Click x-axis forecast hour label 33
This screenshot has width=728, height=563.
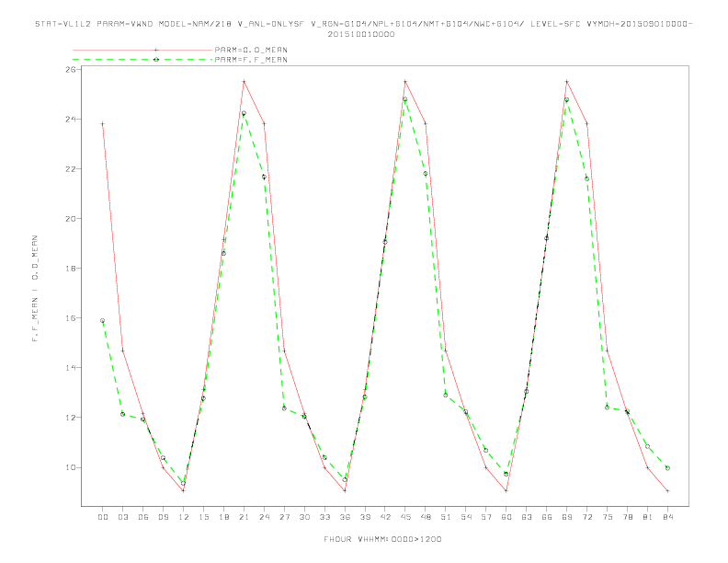(324, 517)
